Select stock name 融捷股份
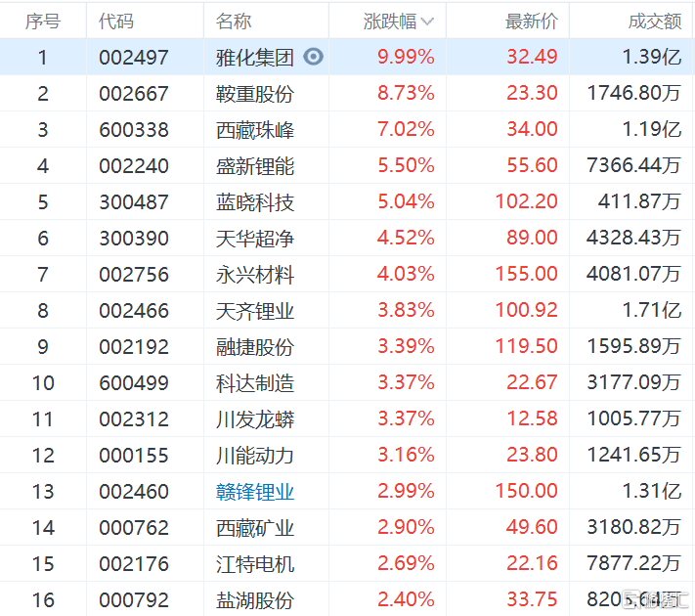695x616 pixels. [255, 347]
